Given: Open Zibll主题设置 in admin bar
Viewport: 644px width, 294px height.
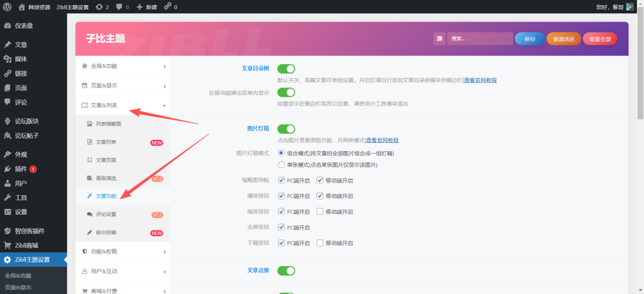Looking at the screenshot, I should click(x=73, y=7).
